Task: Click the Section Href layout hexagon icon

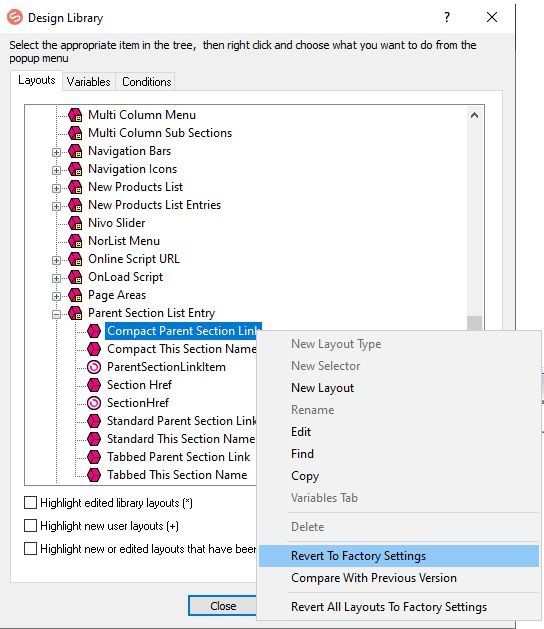Action: pyautogui.click(x=94, y=385)
